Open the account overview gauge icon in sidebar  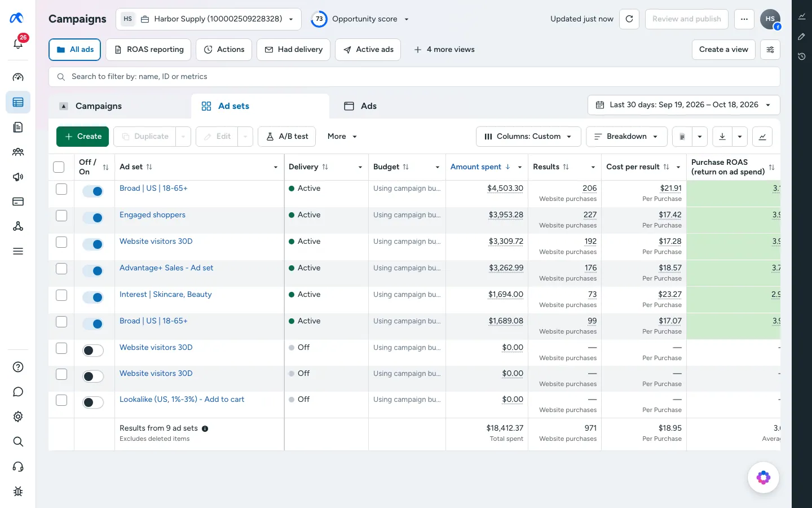pos(18,77)
